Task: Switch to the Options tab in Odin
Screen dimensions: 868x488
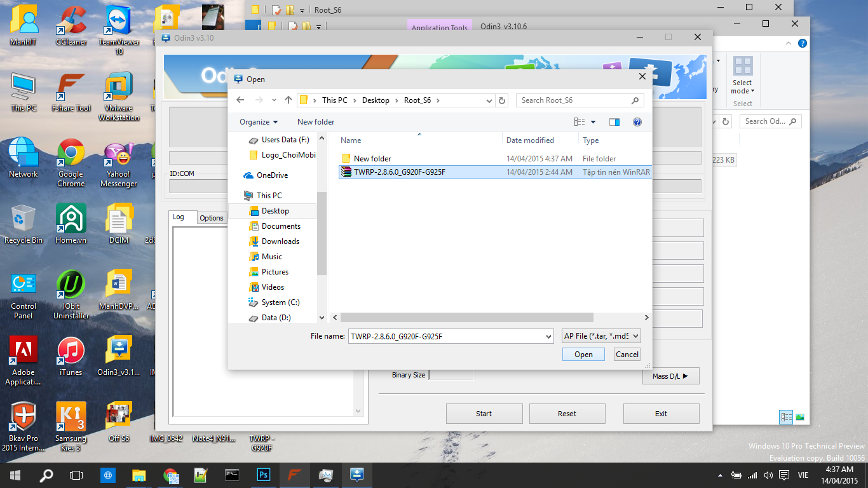Action: [x=212, y=218]
